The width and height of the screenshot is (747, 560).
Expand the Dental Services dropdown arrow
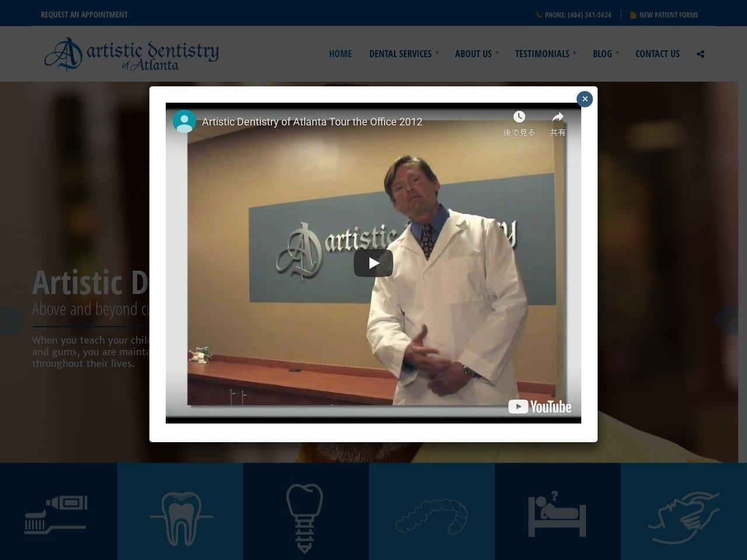tap(437, 52)
